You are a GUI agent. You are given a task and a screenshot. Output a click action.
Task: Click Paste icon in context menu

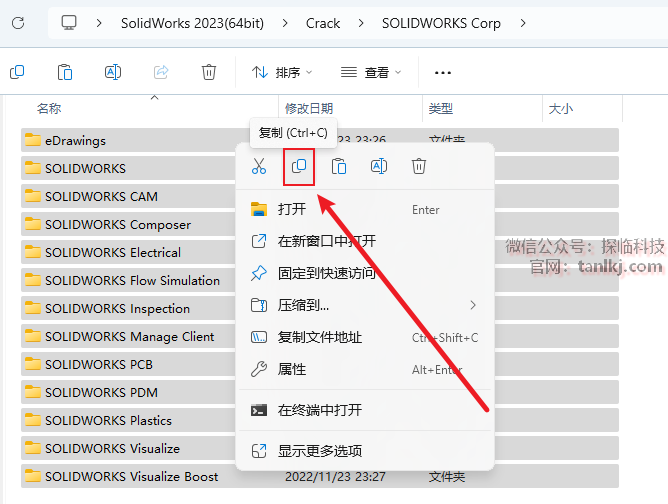pyautogui.click(x=339, y=166)
